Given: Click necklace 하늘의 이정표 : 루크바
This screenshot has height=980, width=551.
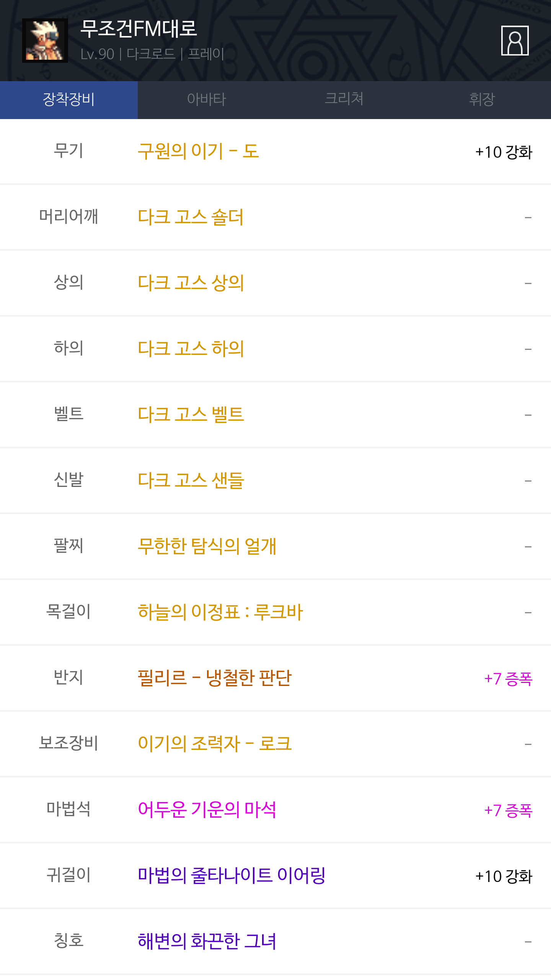Looking at the screenshot, I should 220,612.
